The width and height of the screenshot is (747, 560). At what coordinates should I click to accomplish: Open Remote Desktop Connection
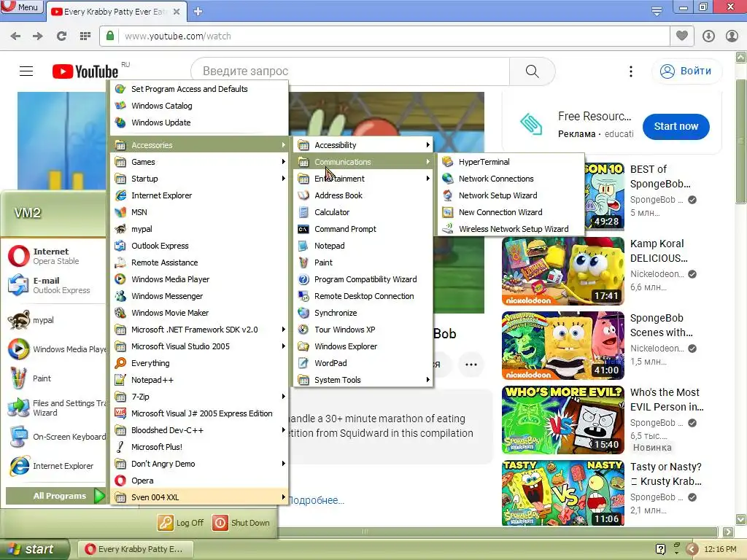(363, 296)
